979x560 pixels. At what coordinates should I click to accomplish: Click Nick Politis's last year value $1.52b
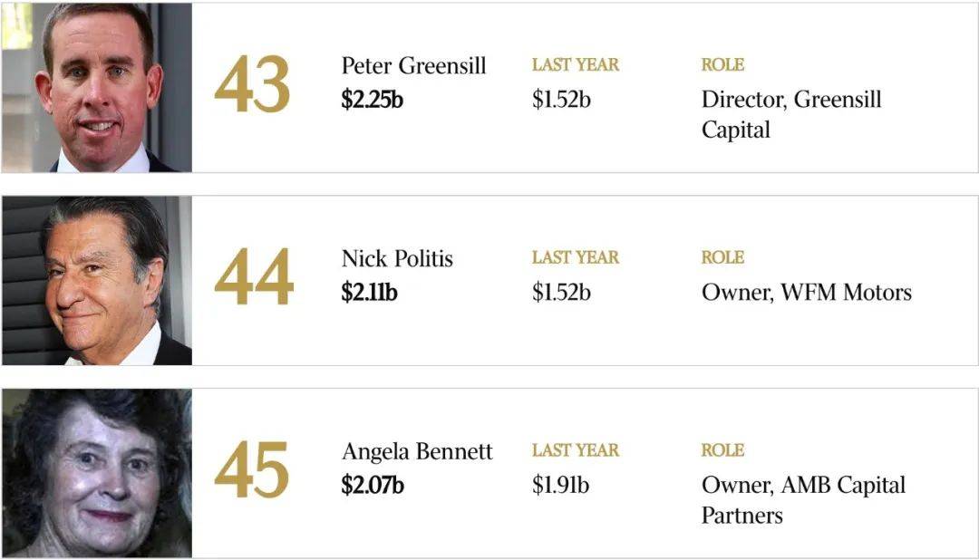tap(561, 292)
